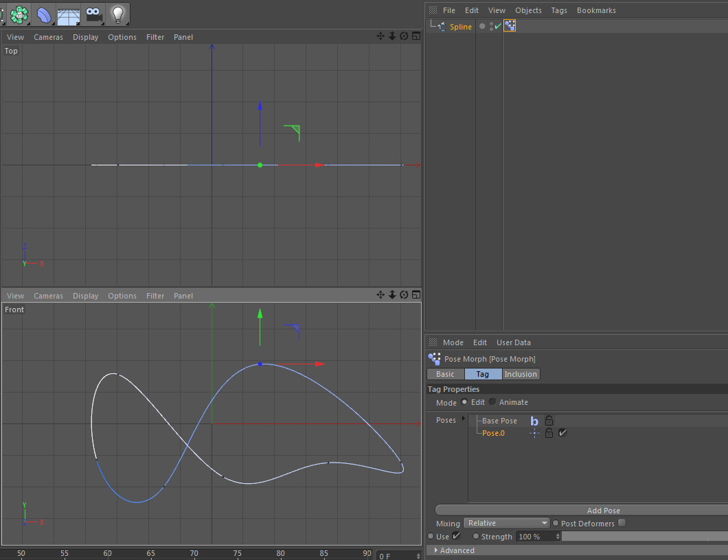Click the Strength 100 % value field
Viewport: 728px width, 560px height.
click(x=536, y=537)
